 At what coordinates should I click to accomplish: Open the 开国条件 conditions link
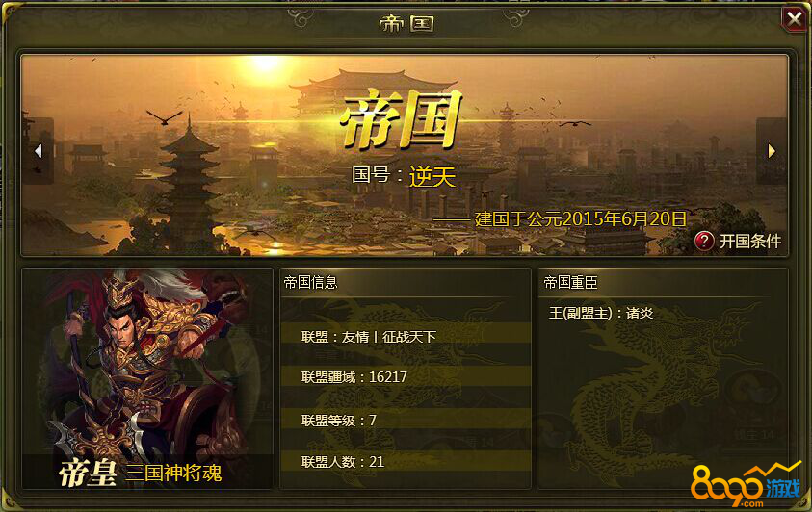point(749,241)
